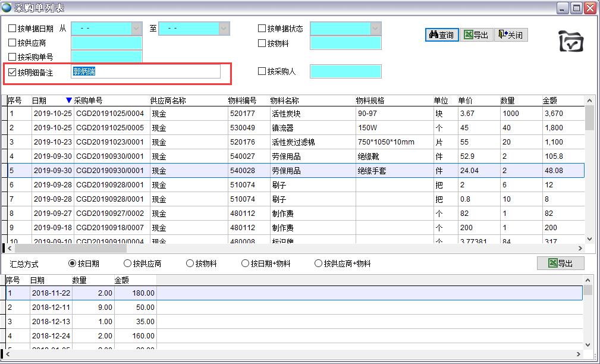Click the 关闭 exit button

(511, 35)
